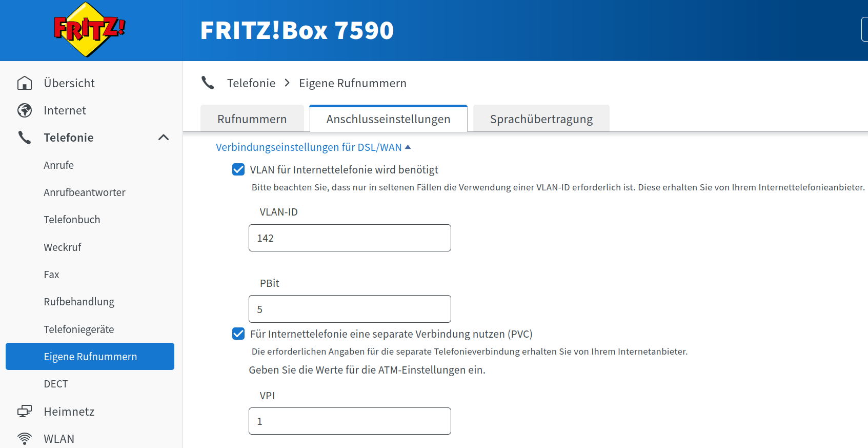Uncheck VLAN für Internettelefonie wird benötigt
This screenshot has width=868, height=448.
point(238,169)
